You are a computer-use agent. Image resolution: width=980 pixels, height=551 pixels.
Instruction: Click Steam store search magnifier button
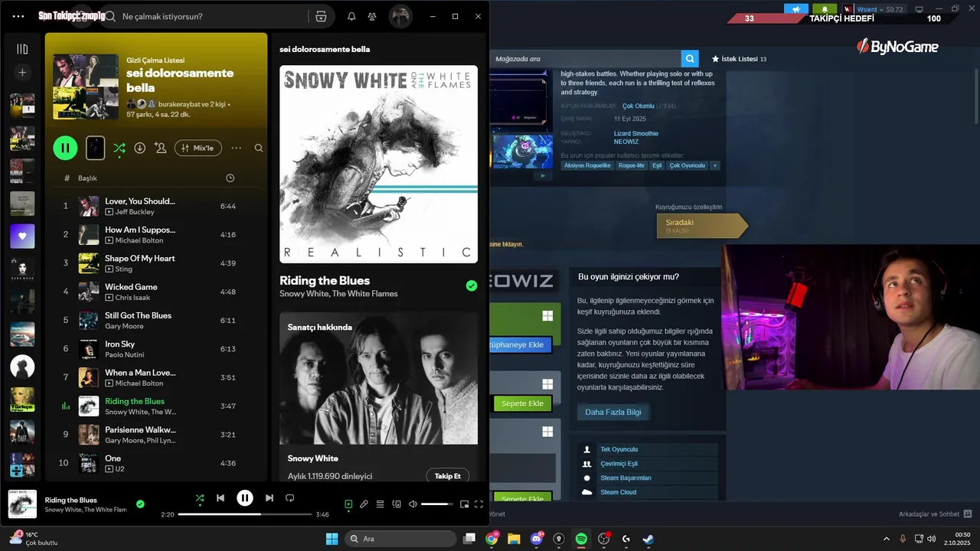click(690, 59)
